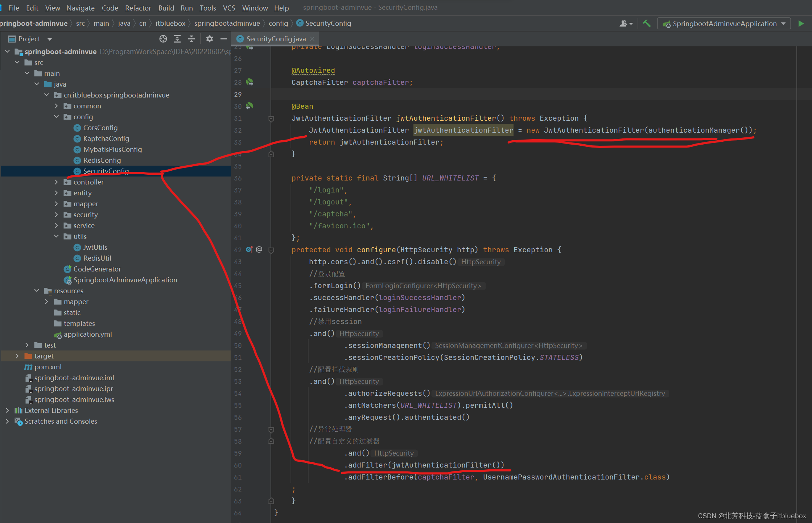Open the SpringbootAdminvueApplication run configuration dropdown
This screenshot has width=812, height=523.
point(724,24)
